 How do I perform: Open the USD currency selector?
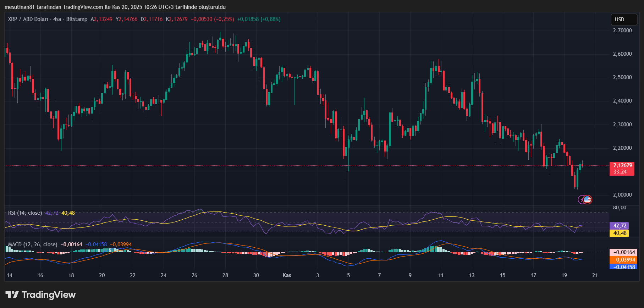(623, 20)
